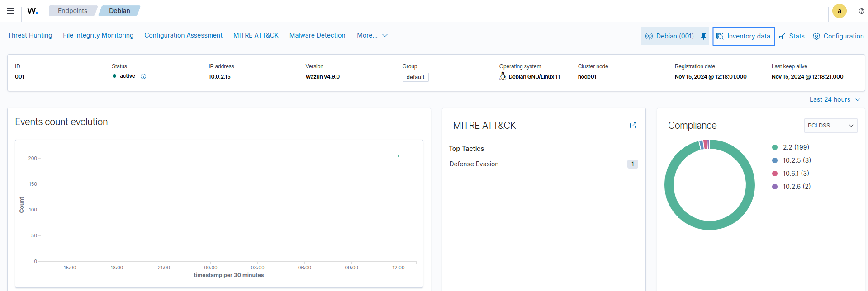Click the IP address value 10.0.2.15
Image resolution: width=868 pixels, height=291 pixels.
tap(219, 77)
